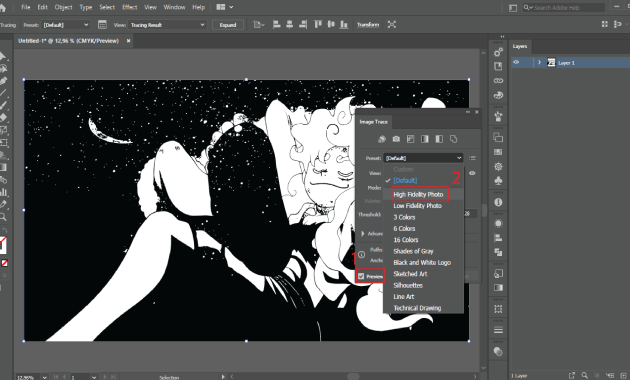
Task: Open the Preset dropdown in Image Trace panel
Action: click(x=423, y=158)
